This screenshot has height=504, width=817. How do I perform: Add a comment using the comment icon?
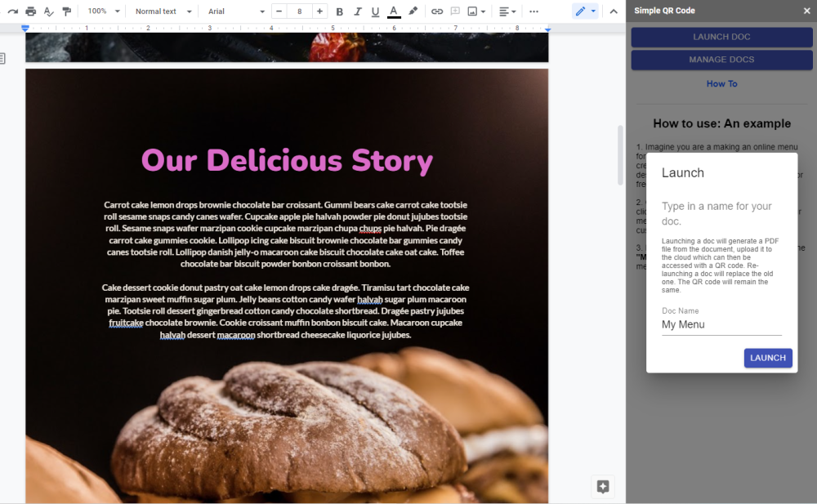455,11
